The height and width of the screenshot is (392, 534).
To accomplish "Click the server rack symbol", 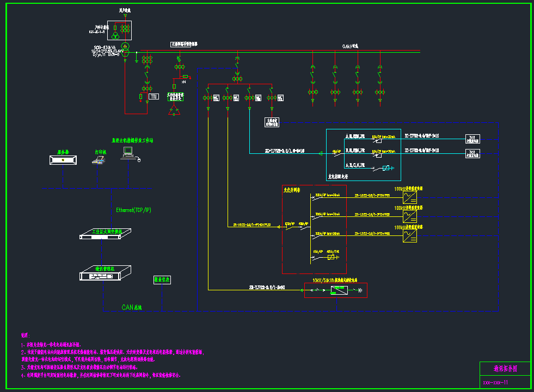I will [62, 160].
